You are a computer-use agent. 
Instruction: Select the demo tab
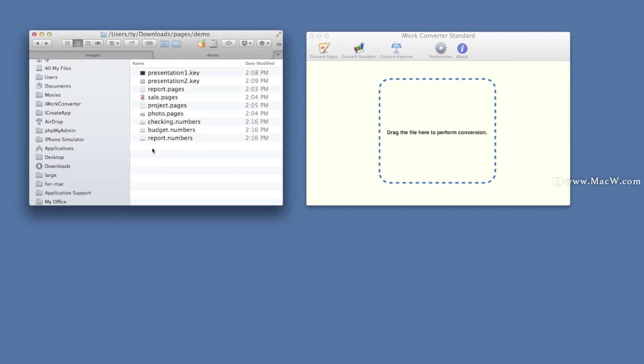(213, 55)
